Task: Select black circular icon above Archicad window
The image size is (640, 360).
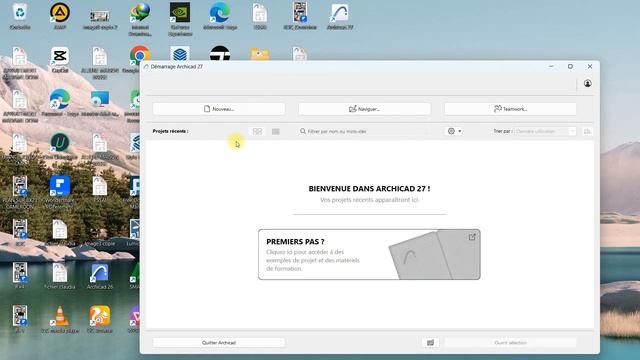Action: coord(220,53)
